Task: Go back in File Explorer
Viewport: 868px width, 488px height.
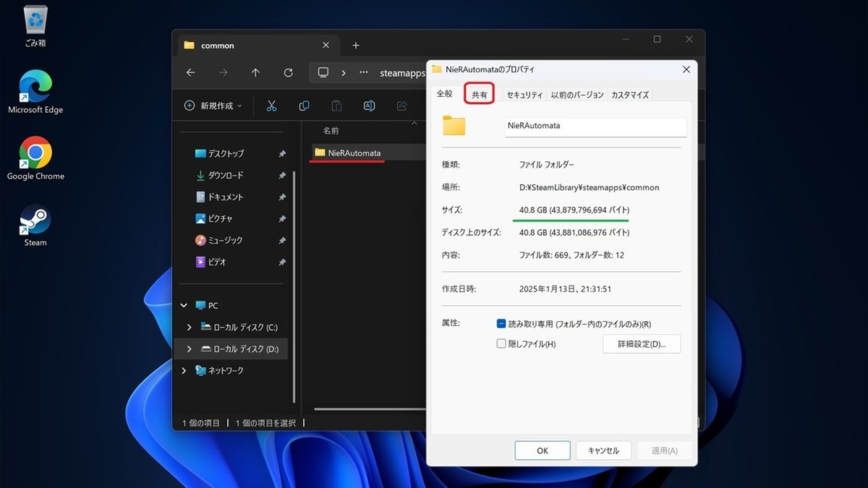Action: pos(190,73)
